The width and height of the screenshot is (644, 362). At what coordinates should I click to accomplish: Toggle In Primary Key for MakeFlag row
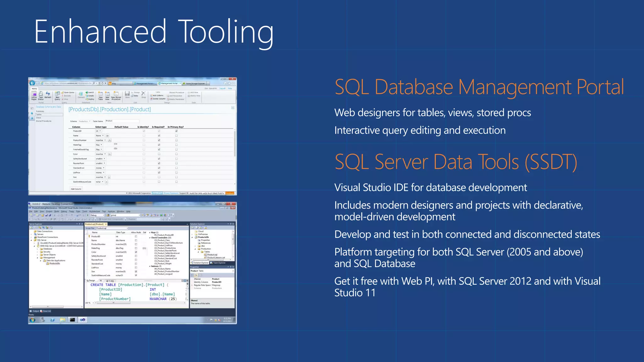coord(176,145)
